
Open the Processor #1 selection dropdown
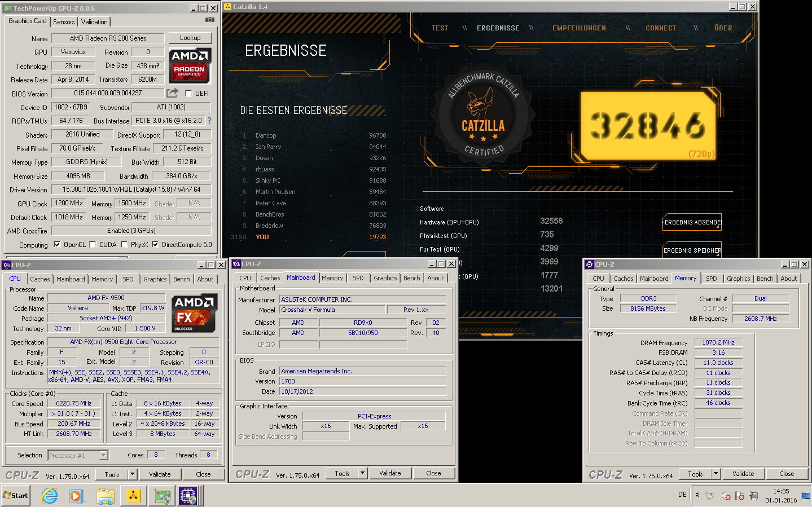point(103,455)
